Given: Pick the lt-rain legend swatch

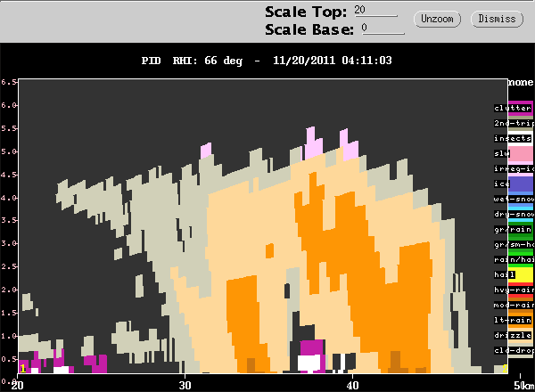Looking at the screenshot, I should click(521, 320).
